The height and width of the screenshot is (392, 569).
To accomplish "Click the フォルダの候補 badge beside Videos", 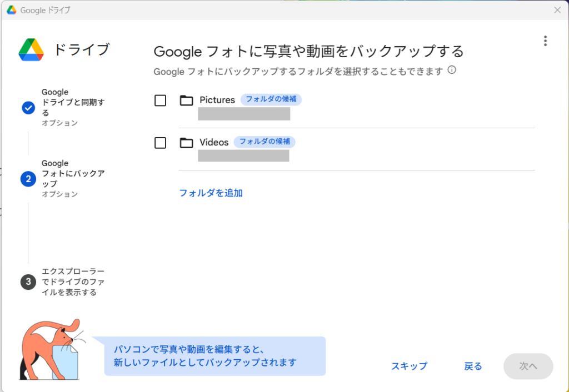I will point(264,142).
